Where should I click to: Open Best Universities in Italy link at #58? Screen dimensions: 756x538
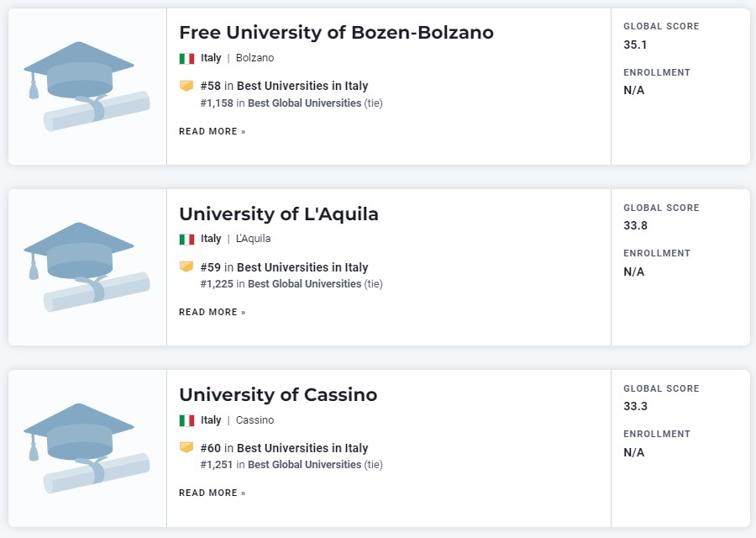(302, 86)
